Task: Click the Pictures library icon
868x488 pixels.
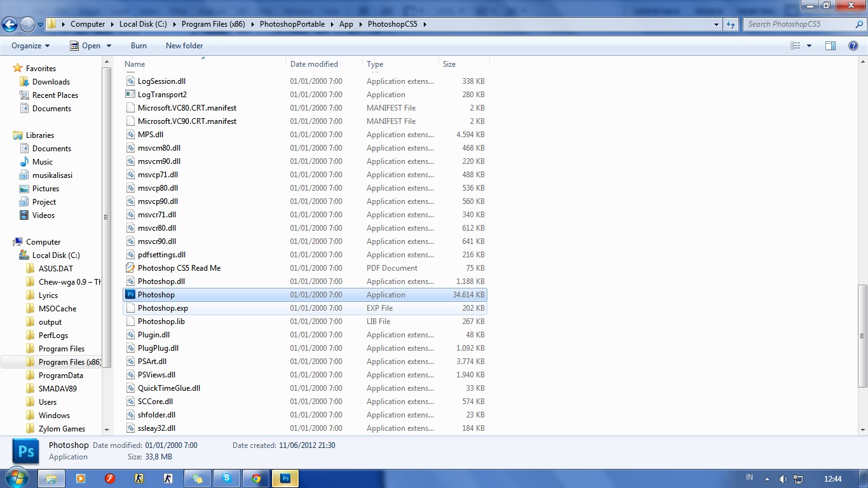Action: point(24,188)
